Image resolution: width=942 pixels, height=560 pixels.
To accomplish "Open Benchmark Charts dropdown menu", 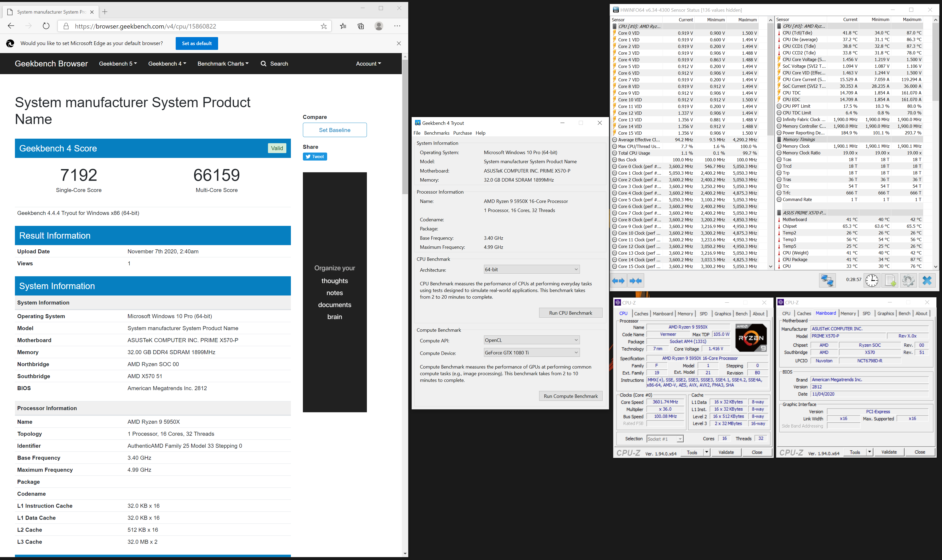I will coord(223,64).
